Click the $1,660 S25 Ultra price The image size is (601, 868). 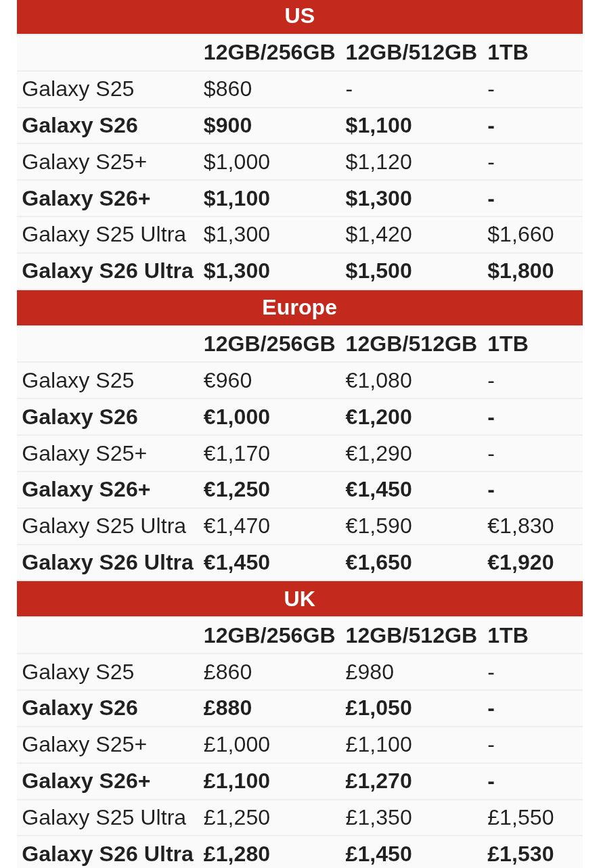pos(520,234)
